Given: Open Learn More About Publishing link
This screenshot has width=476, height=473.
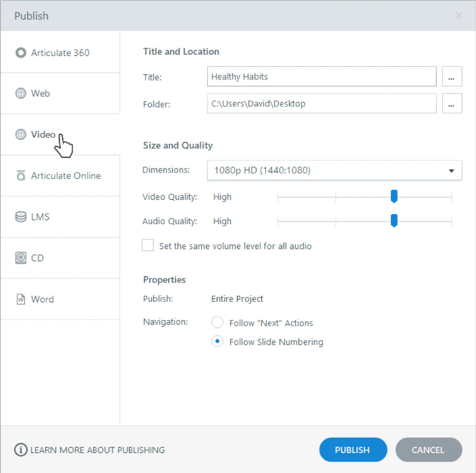Looking at the screenshot, I should (x=97, y=450).
